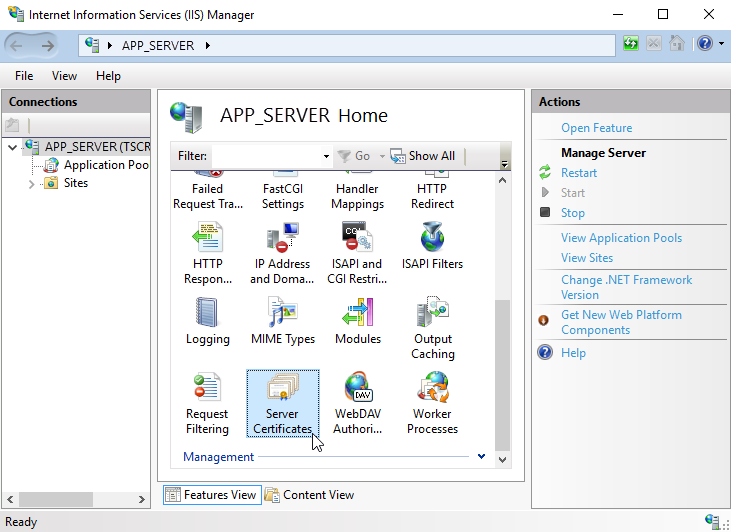Open the Modules feature

[358, 321]
